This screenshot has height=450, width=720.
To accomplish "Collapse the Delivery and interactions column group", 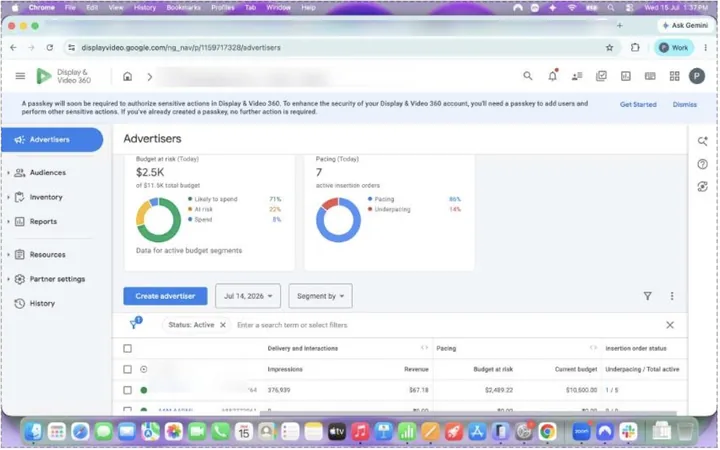I will point(424,348).
